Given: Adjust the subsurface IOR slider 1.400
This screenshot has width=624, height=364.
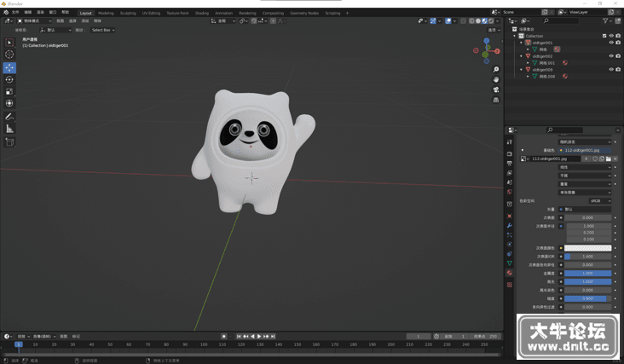Looking at the screenshot, I should 588,257.
